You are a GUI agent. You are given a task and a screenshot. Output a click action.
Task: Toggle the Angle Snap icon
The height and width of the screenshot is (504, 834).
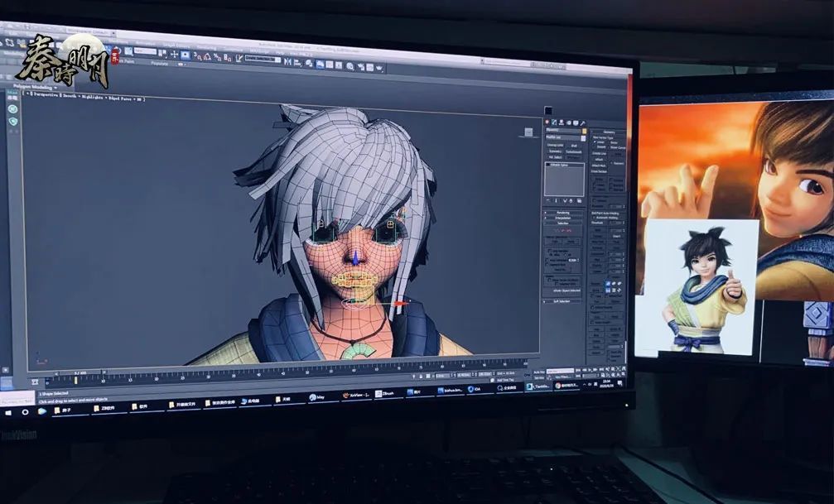point(207,56)
